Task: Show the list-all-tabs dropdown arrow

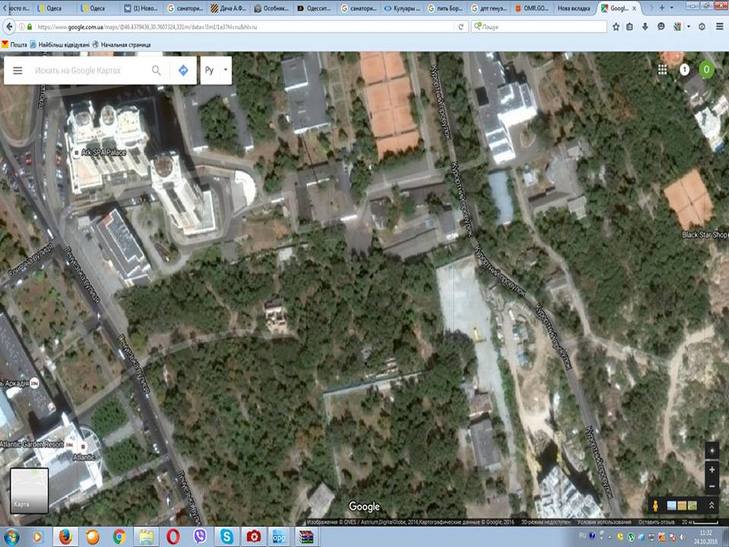Action: (672, 8)
